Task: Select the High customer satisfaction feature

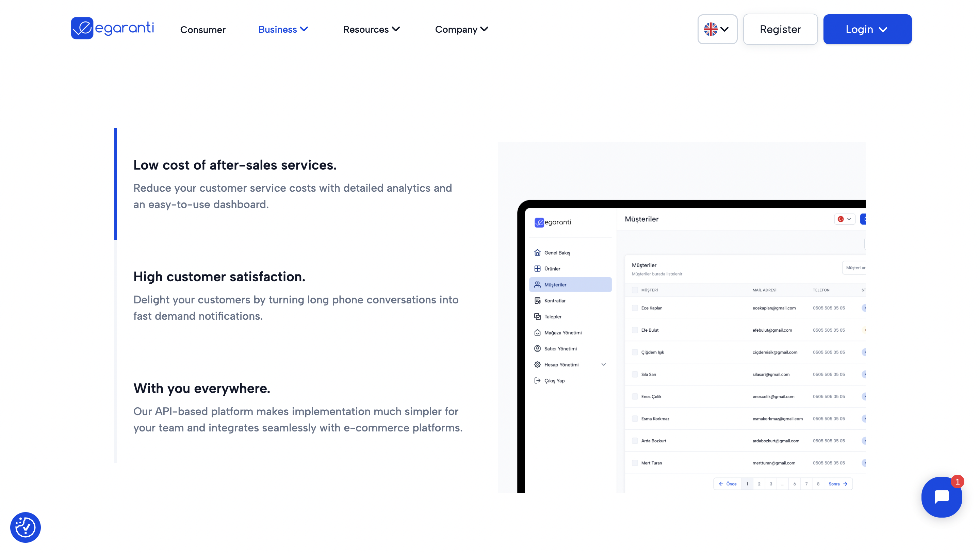Action: 219,277
